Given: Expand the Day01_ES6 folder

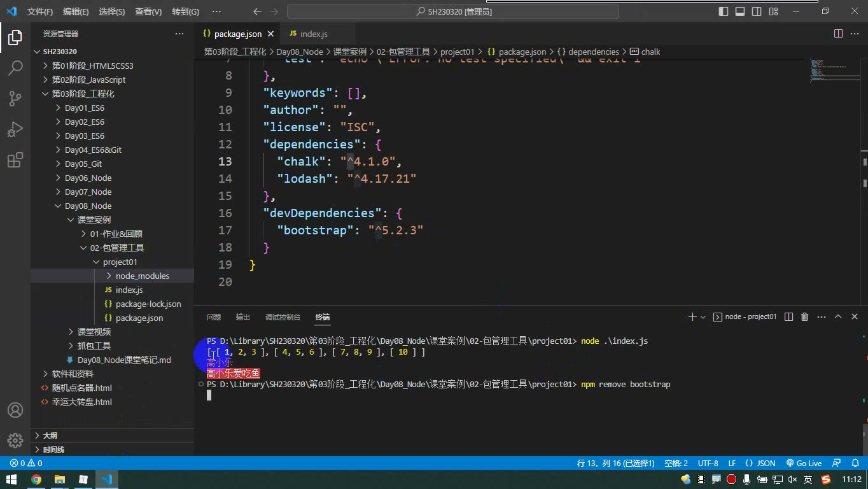Looking at the screenshot, I should [x=112, y=108].
